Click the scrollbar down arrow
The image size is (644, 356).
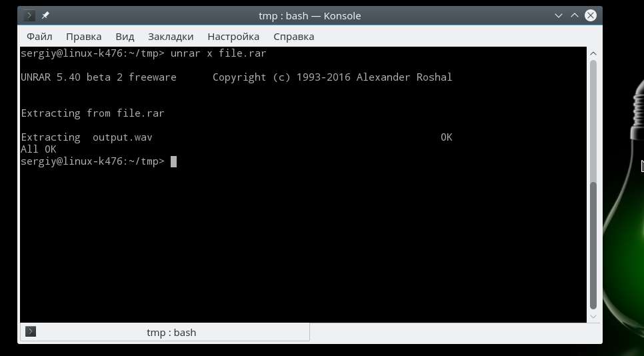point(593,317)
